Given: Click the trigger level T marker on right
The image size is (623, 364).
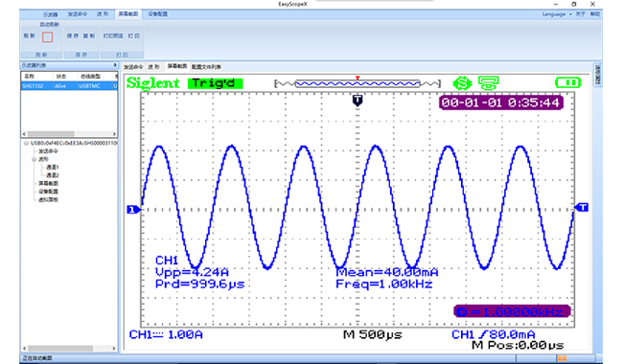Looking at the screenshot, I should 581,207.
